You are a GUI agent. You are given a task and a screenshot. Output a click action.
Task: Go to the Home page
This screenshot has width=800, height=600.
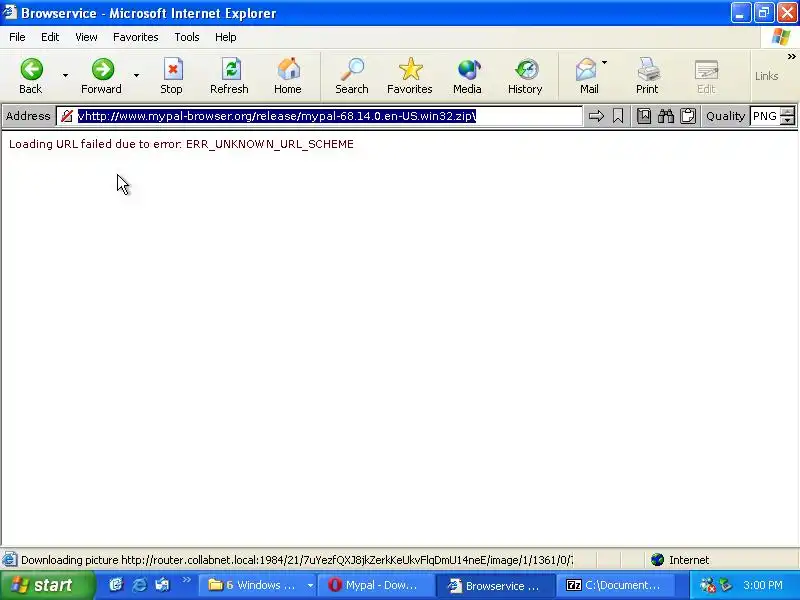pos(288,76)
